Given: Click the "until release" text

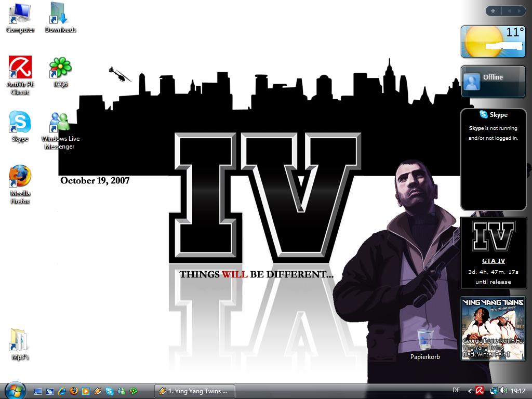Looking at the screenshot, I should point(494,282).
